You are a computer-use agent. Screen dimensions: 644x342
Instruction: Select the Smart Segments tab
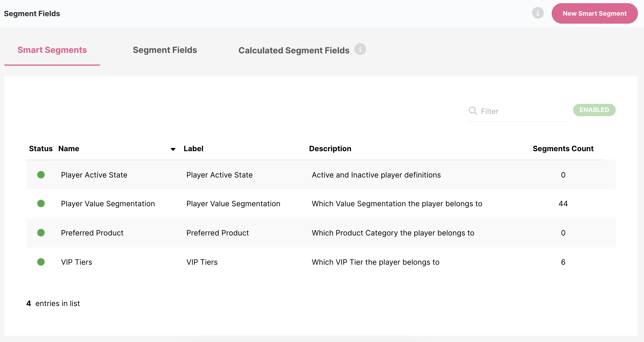click(52, 50)
